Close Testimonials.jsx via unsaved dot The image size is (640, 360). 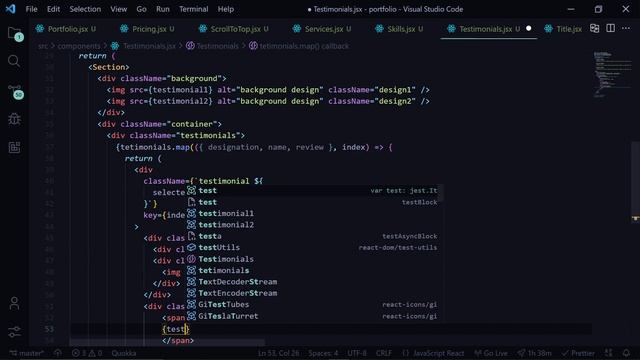click(x=529, y=29)
